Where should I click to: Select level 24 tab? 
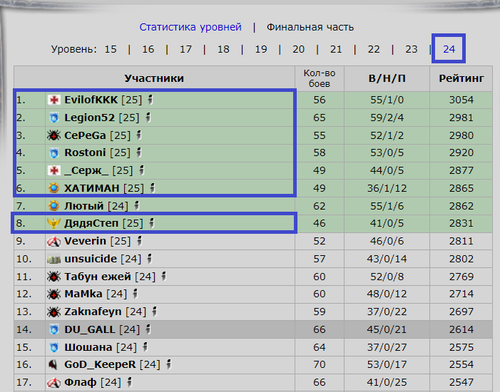[x=449, y=49]
